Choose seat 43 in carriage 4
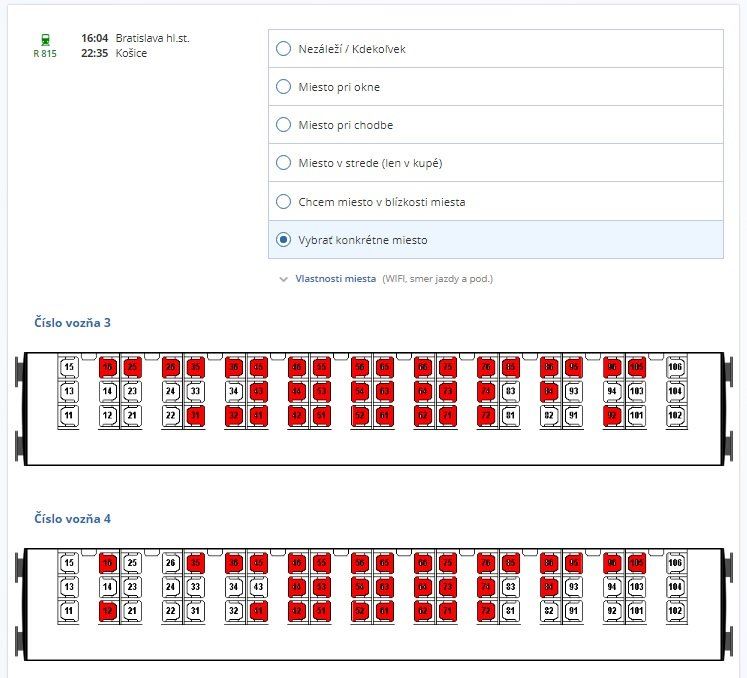This screenshot has height=678, width=747. [258, 587]
